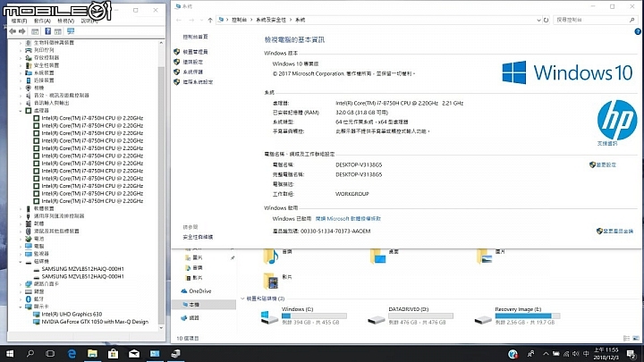Collapse the devices and drives (3) section
The image size is (644, 362).
242,299
